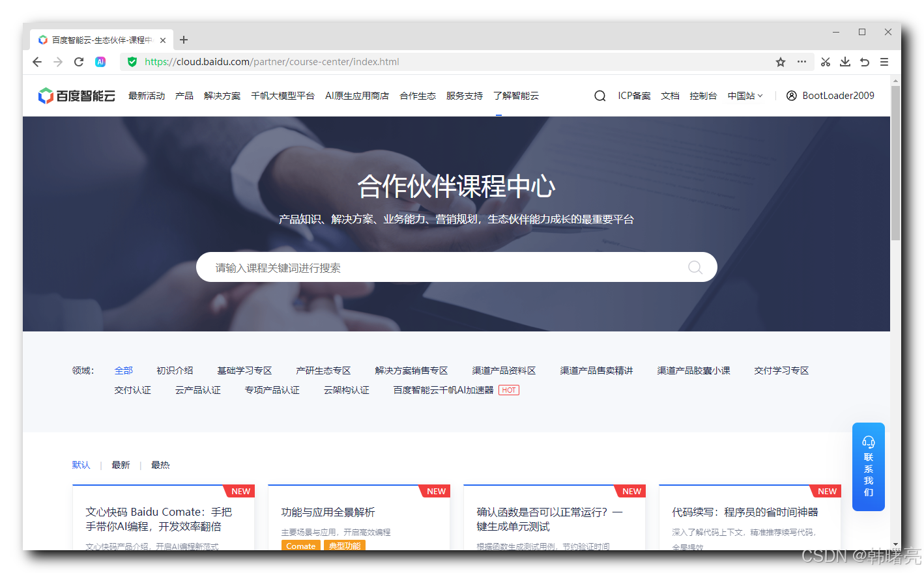Image resolution: width=924 pixels, height=573 pixels.
Task: Click magnifier icon in course search box
Action: coord(695,268)
